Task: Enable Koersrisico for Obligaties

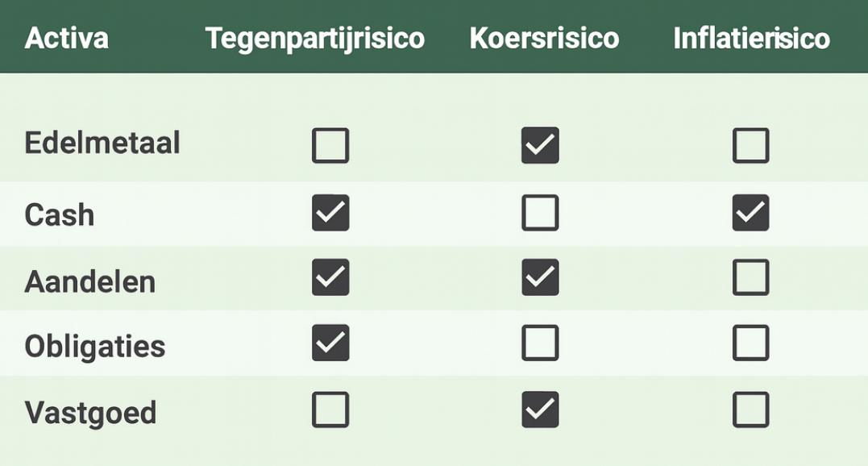Action: (540, 343)
